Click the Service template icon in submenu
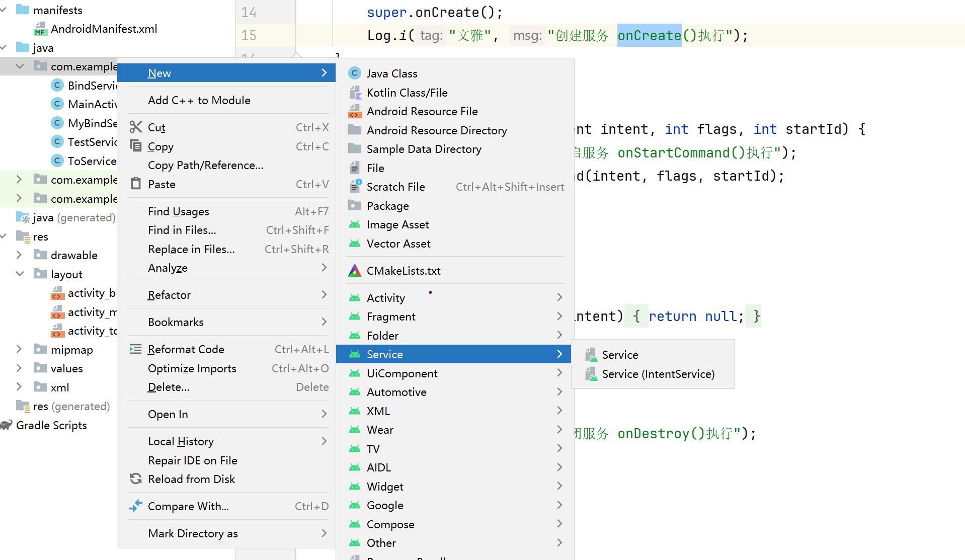The height and width of the screenshot is (560, 965). [x=591, y=355]
